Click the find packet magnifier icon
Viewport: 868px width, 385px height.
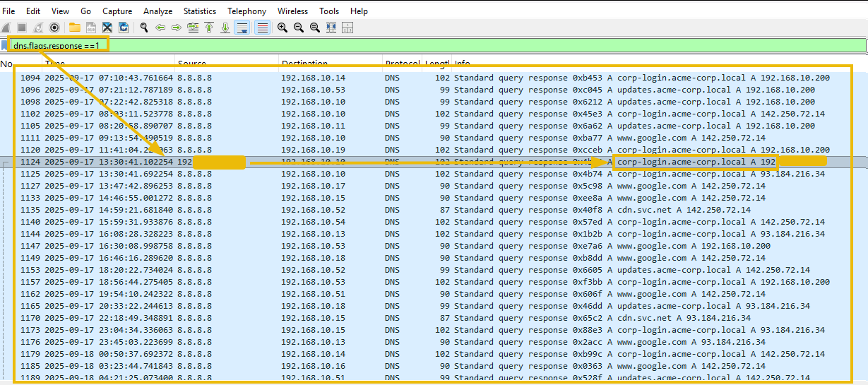coord(143,28)
